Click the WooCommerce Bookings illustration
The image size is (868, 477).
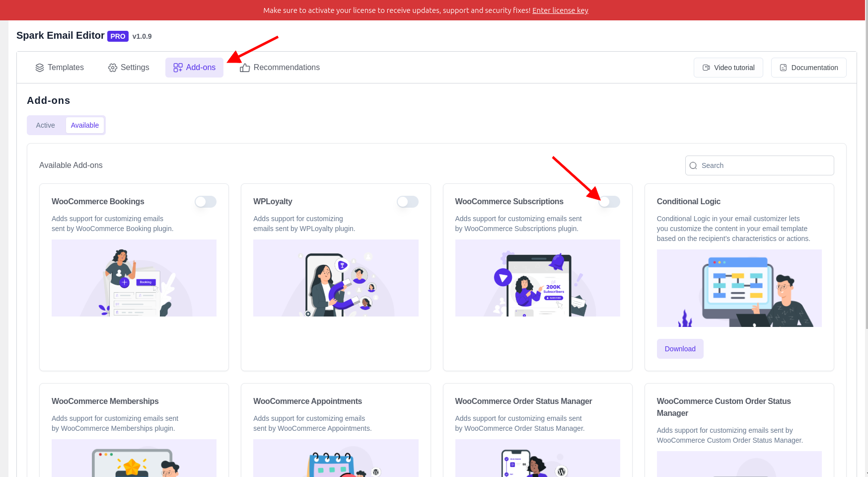tap(134, 278)
